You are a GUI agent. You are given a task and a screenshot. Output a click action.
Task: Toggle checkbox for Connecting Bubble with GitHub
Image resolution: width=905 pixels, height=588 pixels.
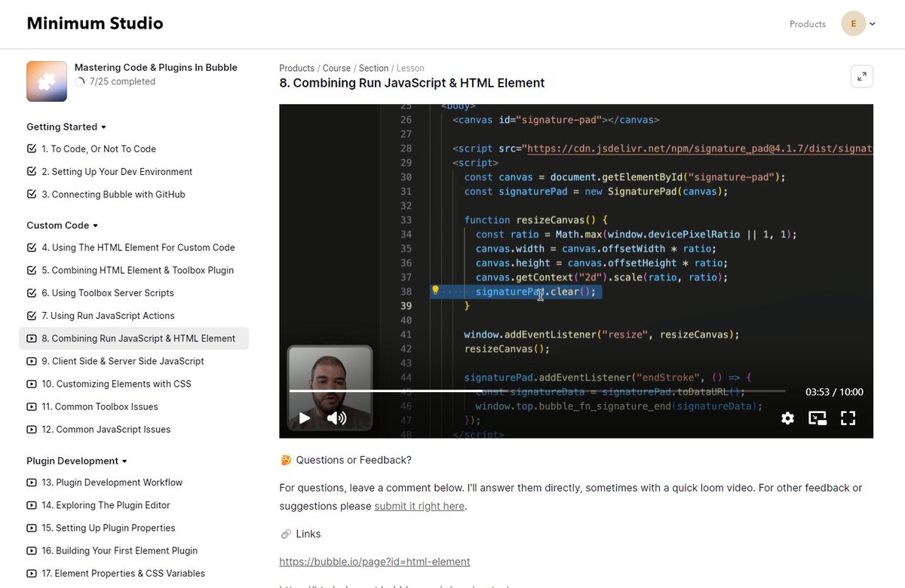coord(32,194)
